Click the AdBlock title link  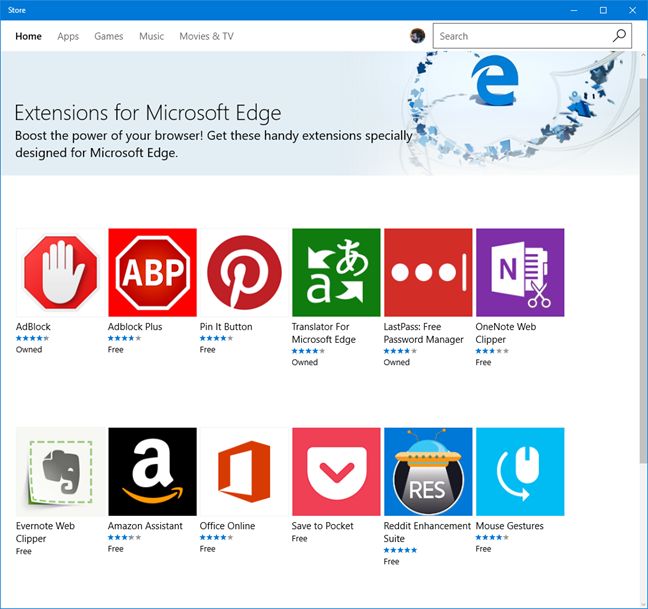point(33,326)
